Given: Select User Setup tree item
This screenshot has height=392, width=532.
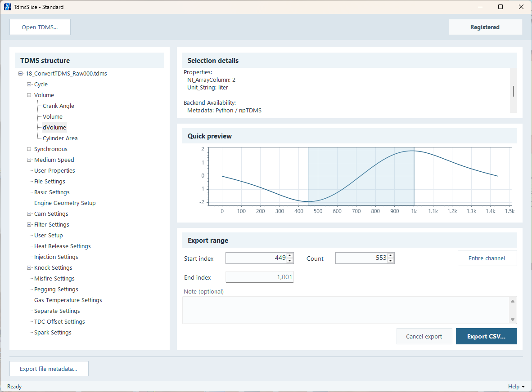Looking at the screenshot, I should click(49, 236).
